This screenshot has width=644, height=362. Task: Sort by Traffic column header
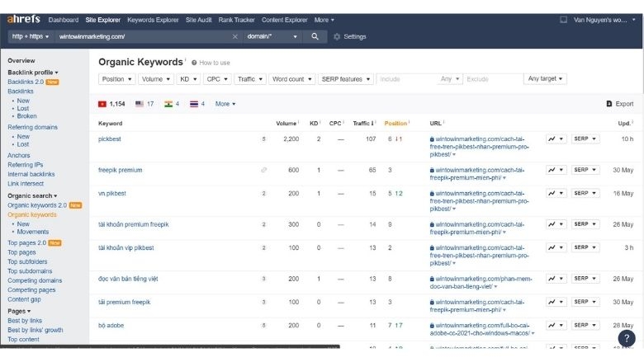pos(363,123)
